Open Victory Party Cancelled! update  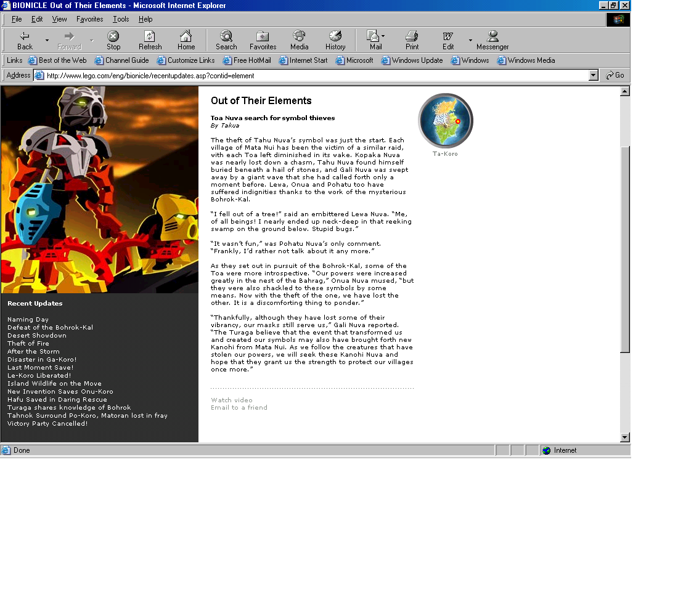(47, 423)
